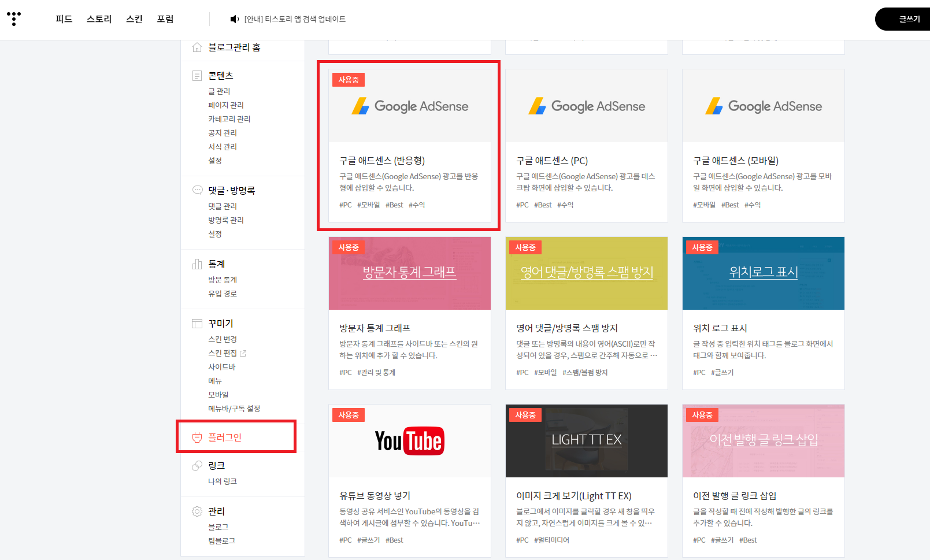Open 사이드바 settings in sidebar
This screenshot has width=930, height=560.
click(222, 367)
